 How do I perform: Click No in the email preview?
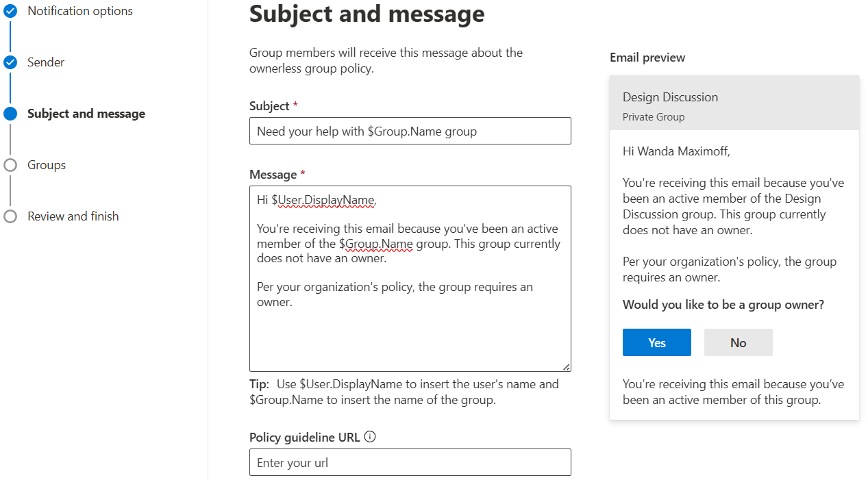click(738, 342)
